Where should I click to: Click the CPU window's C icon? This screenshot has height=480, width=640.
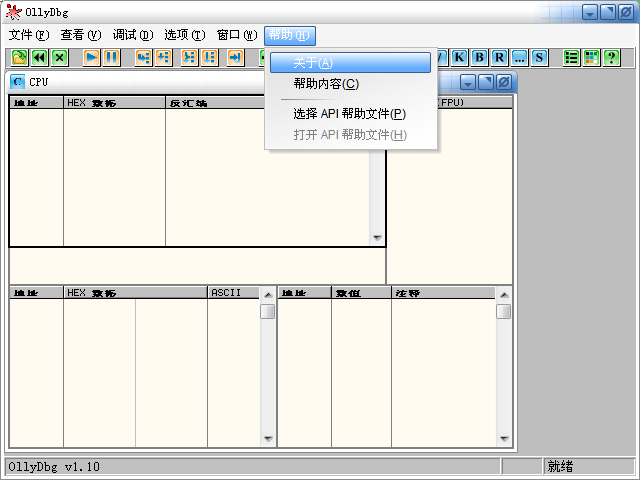pos(17,82)
